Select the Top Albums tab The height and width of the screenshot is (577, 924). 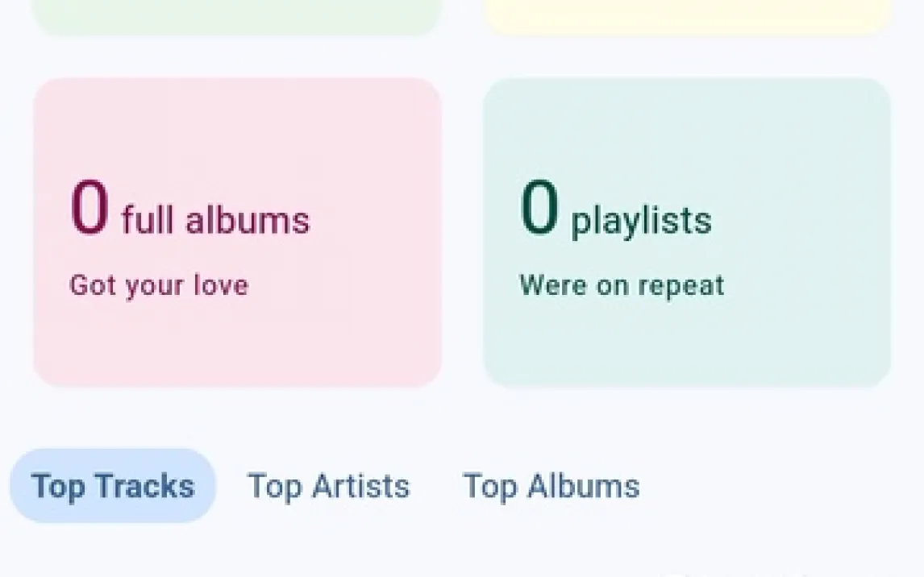(551, 486)
